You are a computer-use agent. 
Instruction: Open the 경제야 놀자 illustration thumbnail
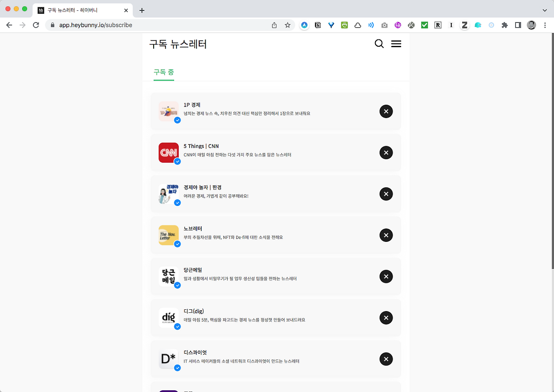[x=169, y=194]
